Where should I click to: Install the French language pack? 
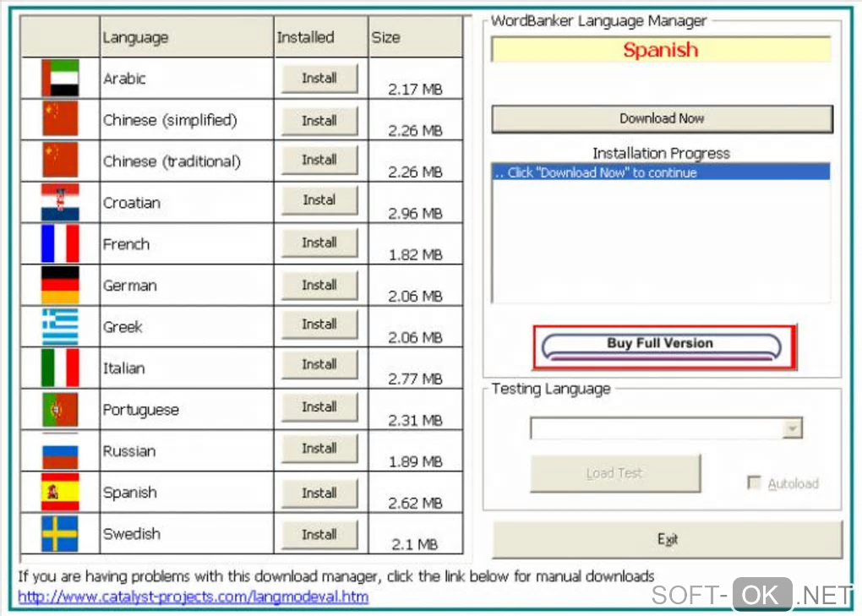(319, 243)
